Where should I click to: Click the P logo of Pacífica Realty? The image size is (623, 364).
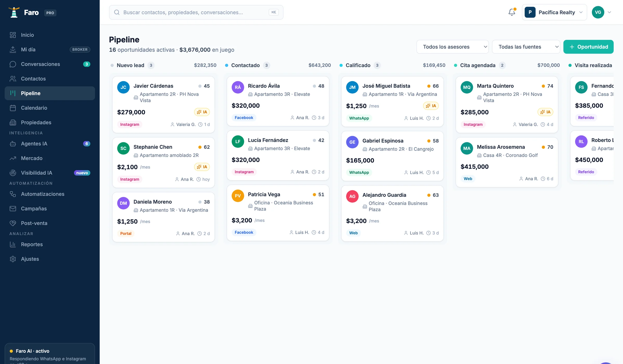point(530,12)
